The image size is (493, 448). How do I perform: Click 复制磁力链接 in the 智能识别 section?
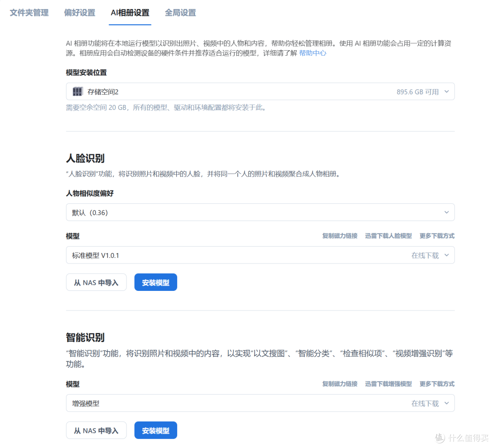[x=340, y=384]
